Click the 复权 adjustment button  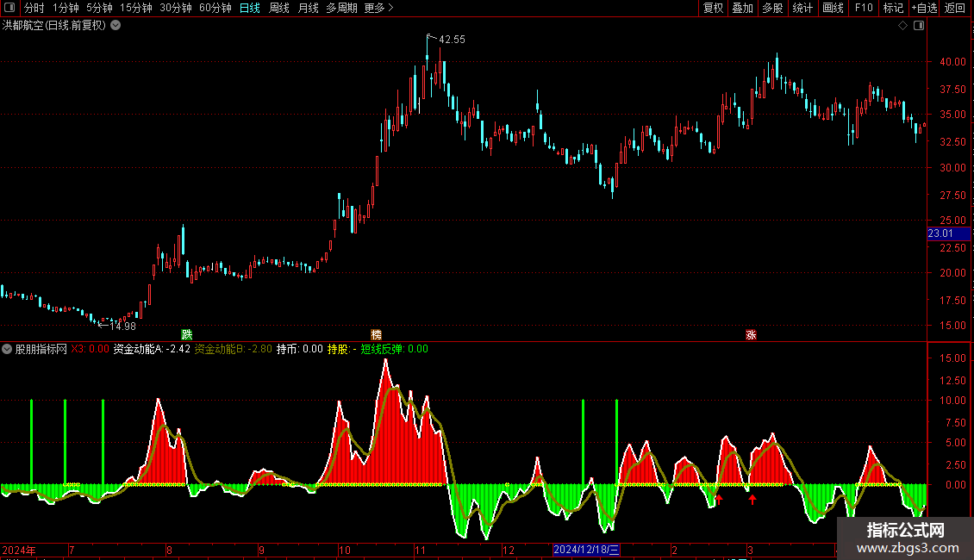[x=713, y=8]
